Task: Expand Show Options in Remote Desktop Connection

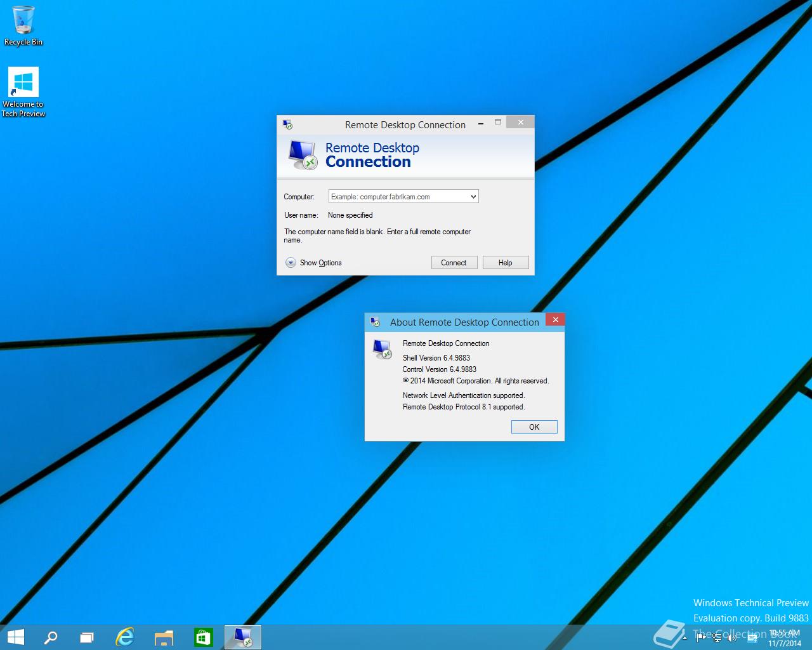Action: click(314, 263)
